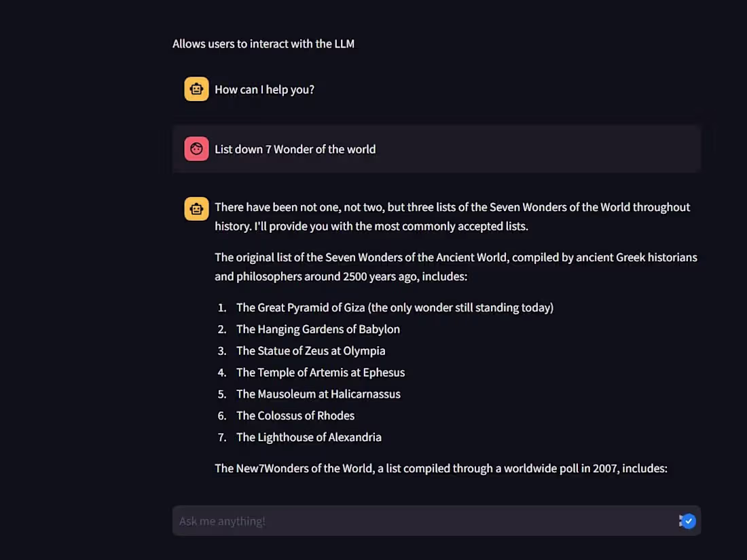The image size is (747, 560).
Task: Click list item 'The Lighthouse of Alexandria'
Action: point(308,438)
